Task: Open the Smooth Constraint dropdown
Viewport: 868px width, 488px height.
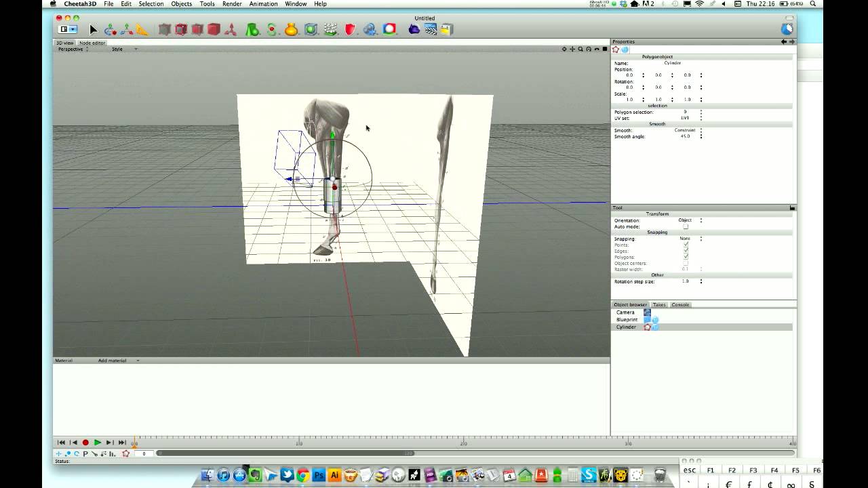Action: tap(688, 130)
